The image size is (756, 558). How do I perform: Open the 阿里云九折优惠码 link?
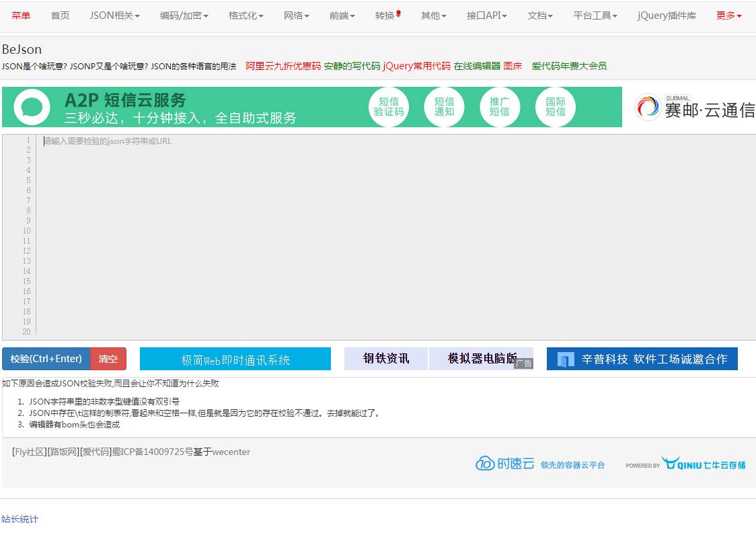[283, 66]
